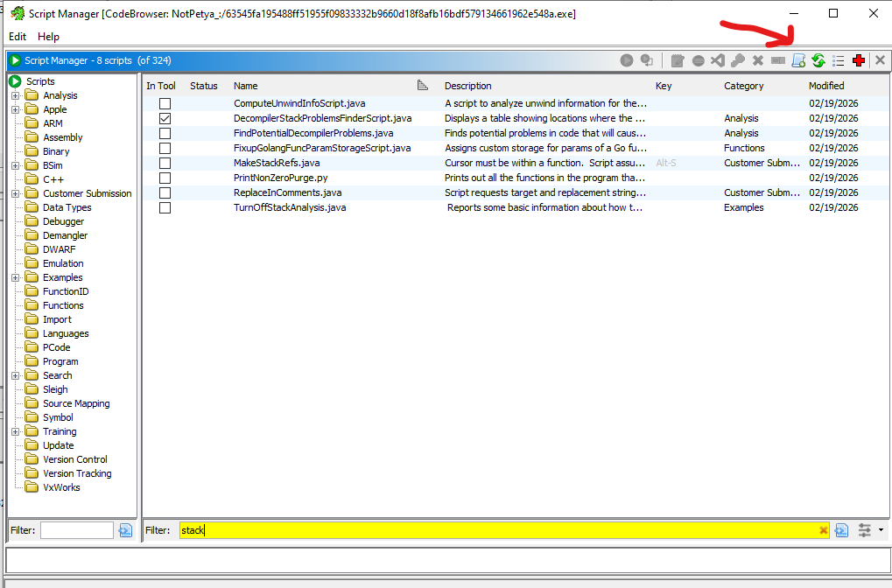The width and height of the screenshot is (892, 588).
Task: Click the Edit with Visual Studio Code icon
Action: pos(718,60)
